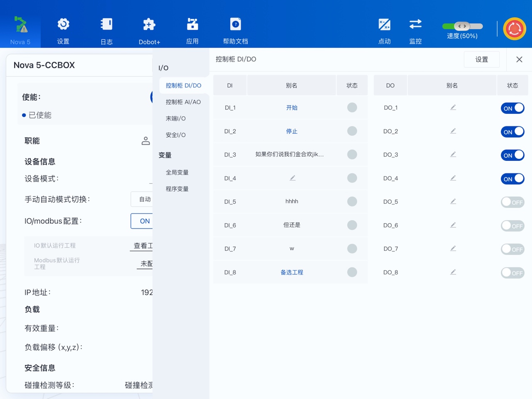Turn off the DO_4 switch
The height and width of the screenshot is (399, 532).
pos(512,179)
